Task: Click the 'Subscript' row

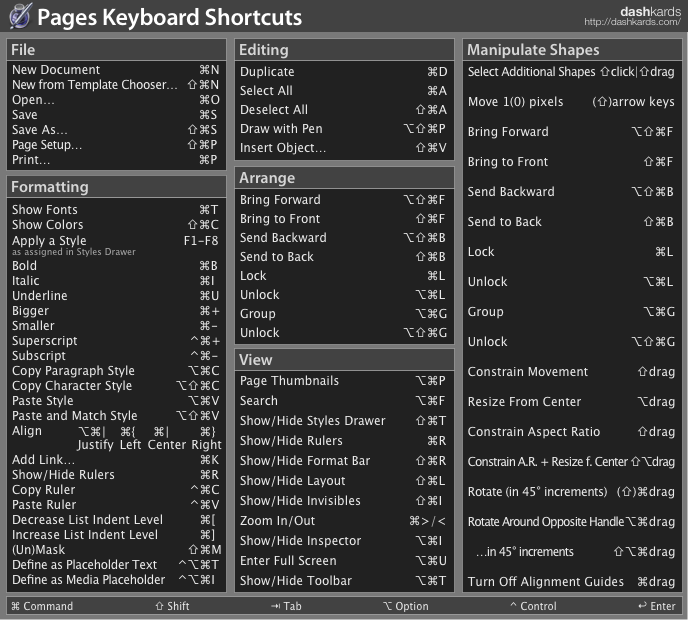Action: point(116,356)
